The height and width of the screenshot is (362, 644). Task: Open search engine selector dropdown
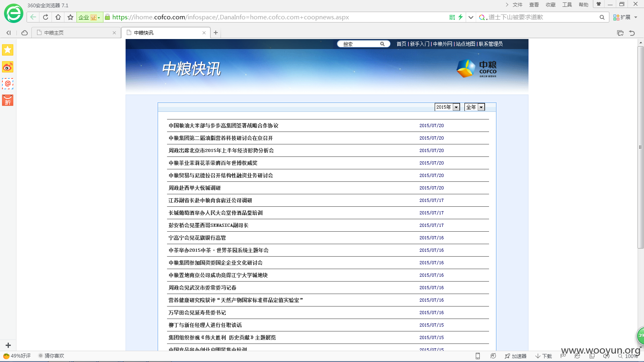(483, 17)
